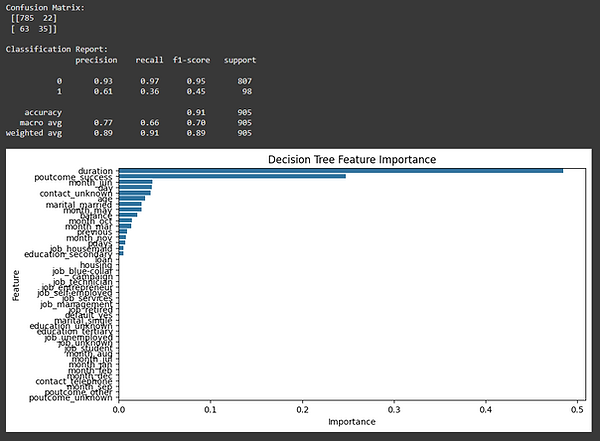Click the 'Feature' y-axis label

pos(16,286)
